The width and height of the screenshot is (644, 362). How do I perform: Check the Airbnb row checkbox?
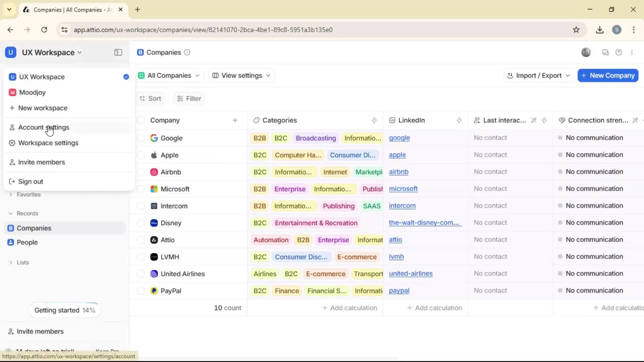click(x=141, y=172)
